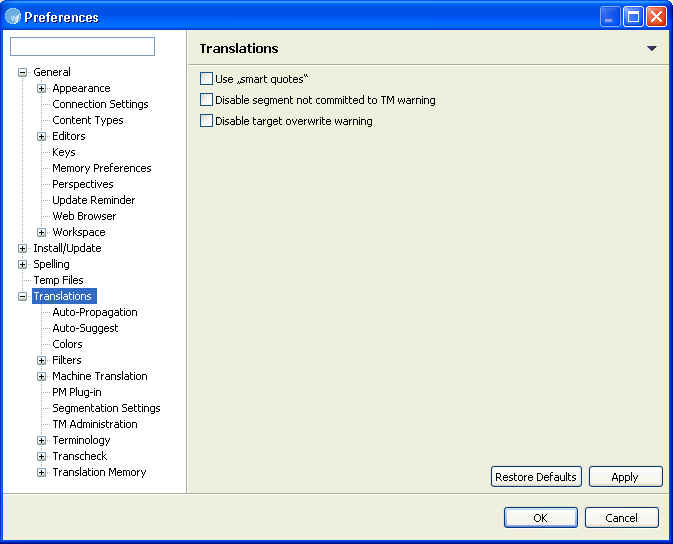Image resolution: width=673 pixels, height=544 pixels.
Task: Tick Disable target overwrite warning checkbox
Action: pos(206,121)
